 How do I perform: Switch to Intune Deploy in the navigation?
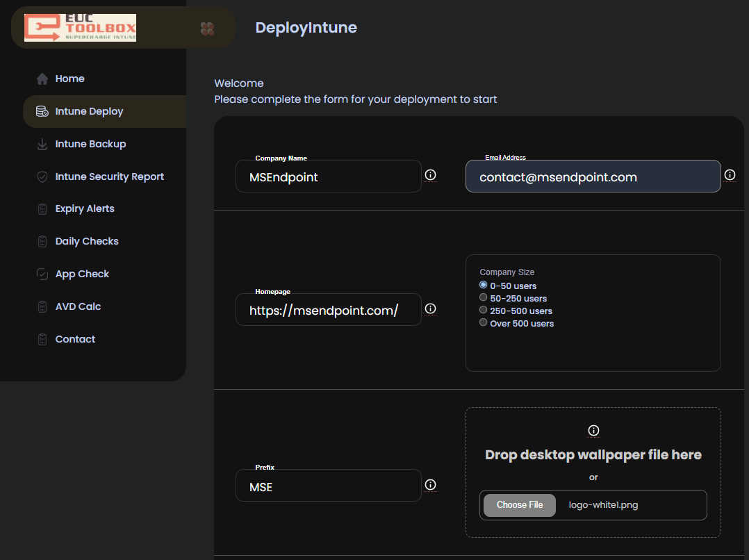click(x=89, y=111)
